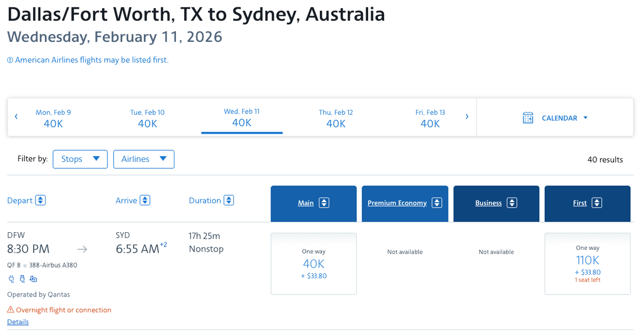Sort flights by Depart time

click(x=41, y=200)
